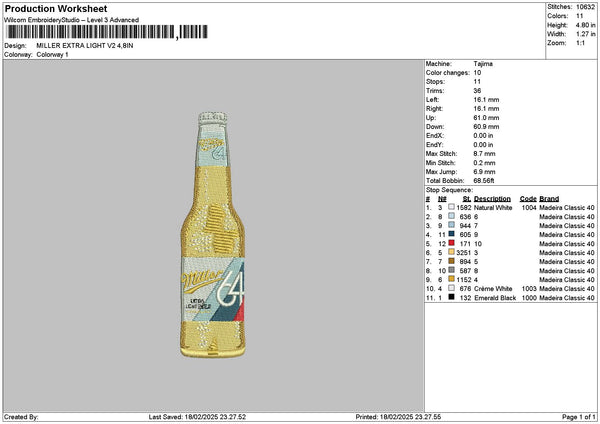Select the light blue swatch in stop row 2
The image size is (600, 424).
point(452,217)
